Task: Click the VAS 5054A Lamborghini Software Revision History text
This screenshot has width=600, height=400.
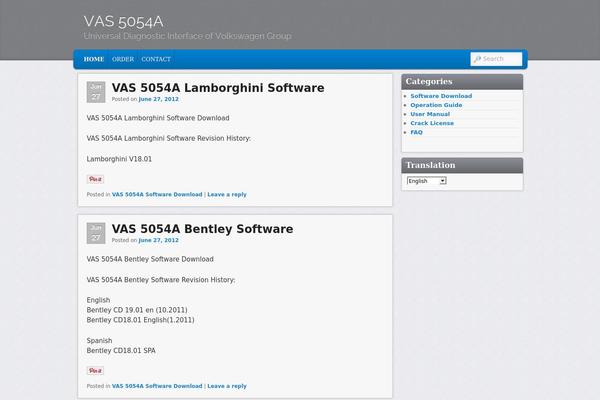Action: click(x=169, y=139)
